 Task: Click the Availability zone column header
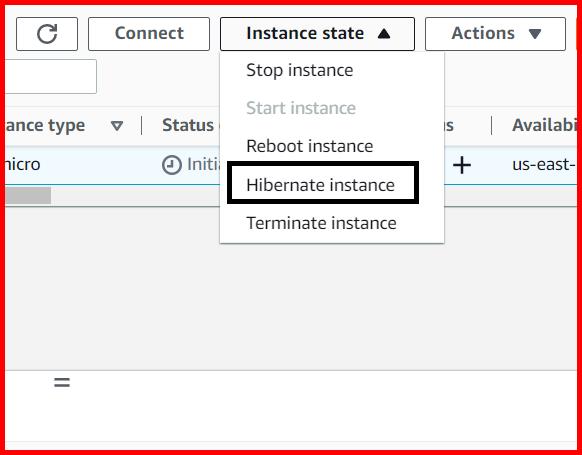click(544, 125)
